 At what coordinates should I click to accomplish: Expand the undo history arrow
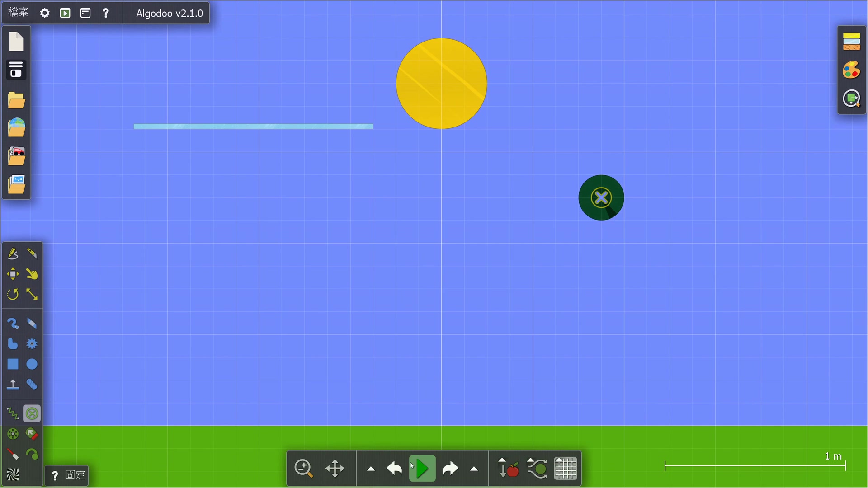pos(371,469)
